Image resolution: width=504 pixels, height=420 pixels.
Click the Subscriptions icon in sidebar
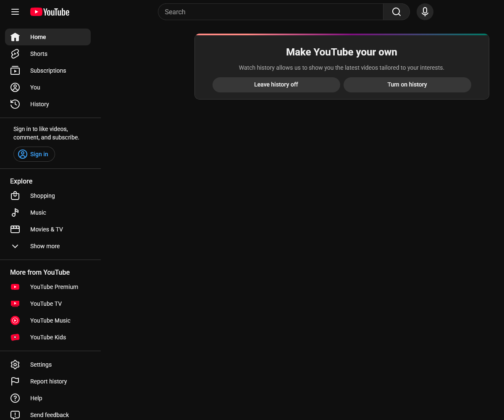click(x=15, y=71)
